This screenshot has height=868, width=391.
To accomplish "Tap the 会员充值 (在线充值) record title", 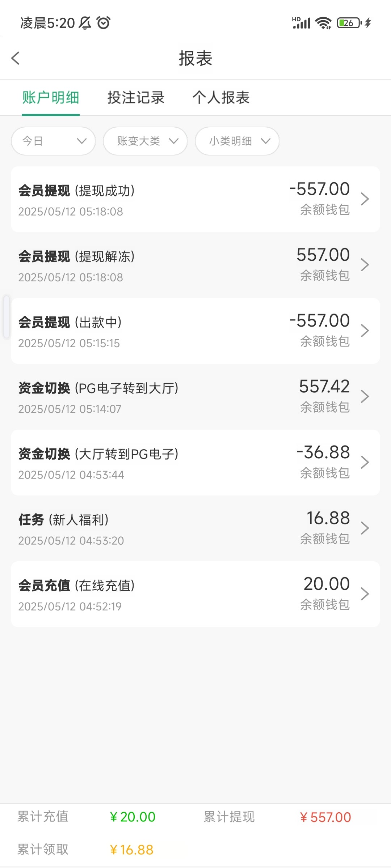I will [x=76, y=586].
